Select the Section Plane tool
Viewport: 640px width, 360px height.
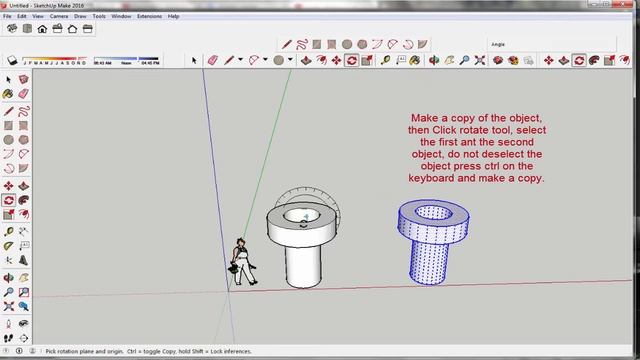click(x=23, y=338)
